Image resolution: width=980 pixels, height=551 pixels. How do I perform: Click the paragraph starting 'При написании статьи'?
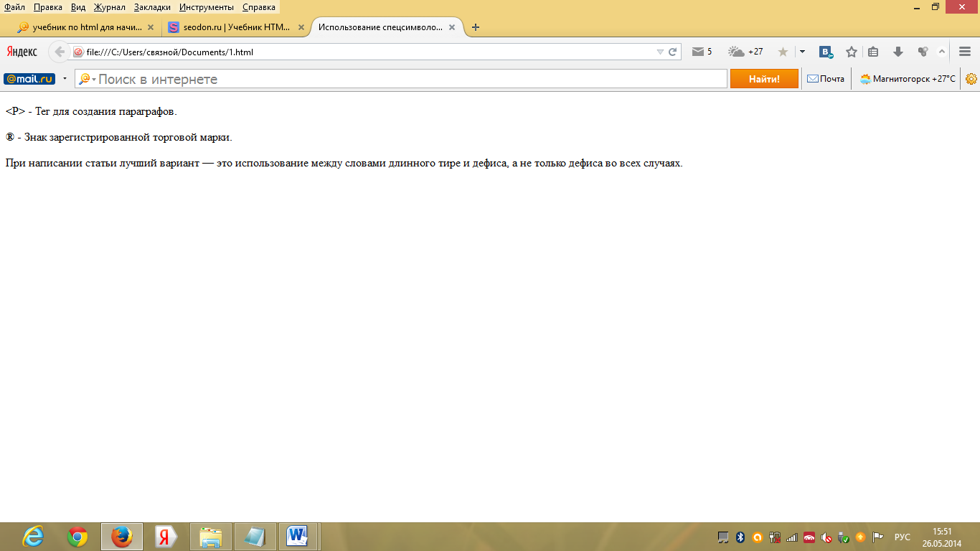tap(344, 163)
